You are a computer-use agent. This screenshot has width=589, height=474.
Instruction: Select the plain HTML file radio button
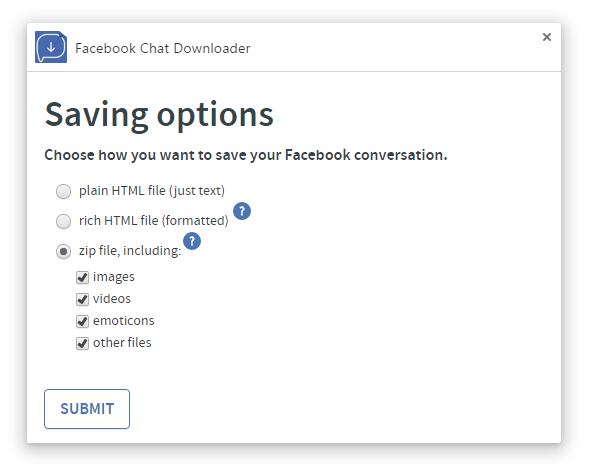(x=63, y=191)
